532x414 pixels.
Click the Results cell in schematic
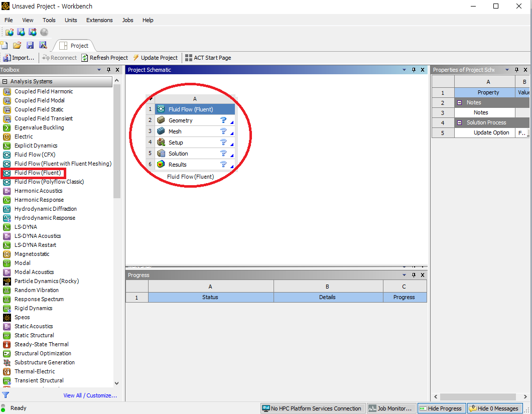[195, 165]
